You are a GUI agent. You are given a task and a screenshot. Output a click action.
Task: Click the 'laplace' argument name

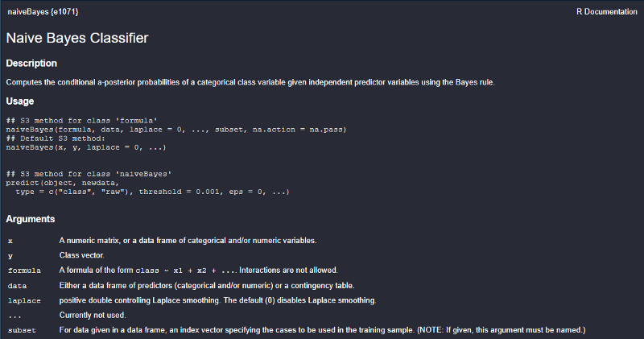pos(24,301)
